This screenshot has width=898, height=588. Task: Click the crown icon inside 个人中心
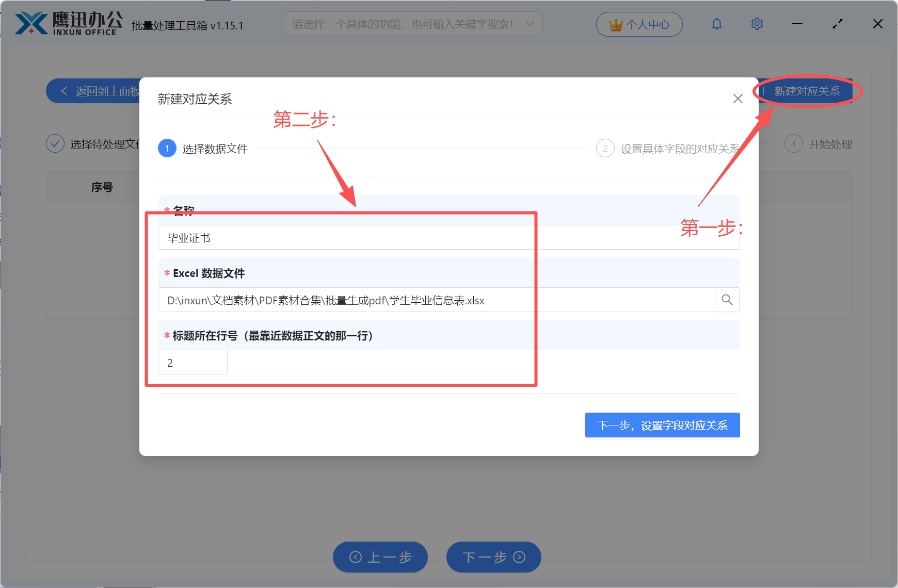(x=616, y=24)
